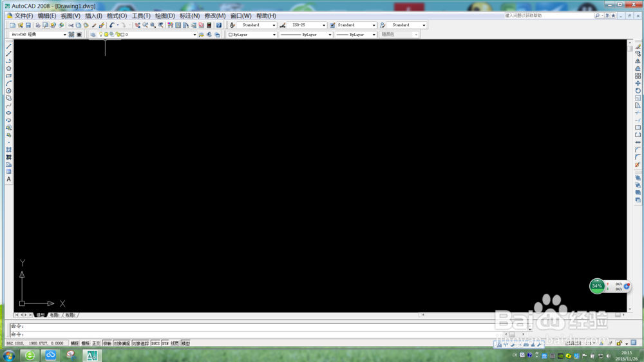The height and width of the screenshot is (362, 644).
Task: Click the Cut scissors icon
Action: (71, 25)
